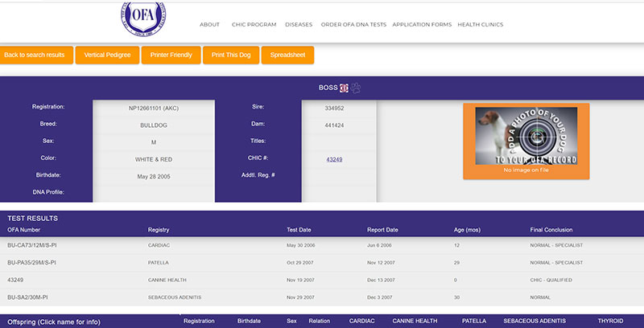Click the flag icon next to BOSS
This screenshot has width=644, height=328.
(344, 88)
